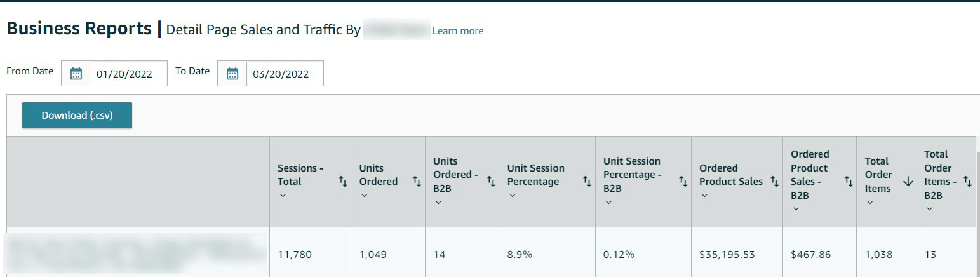This screenshot has width=980, height=277.
Task: Open the To Date calendar icon
Action: [232, 74]
